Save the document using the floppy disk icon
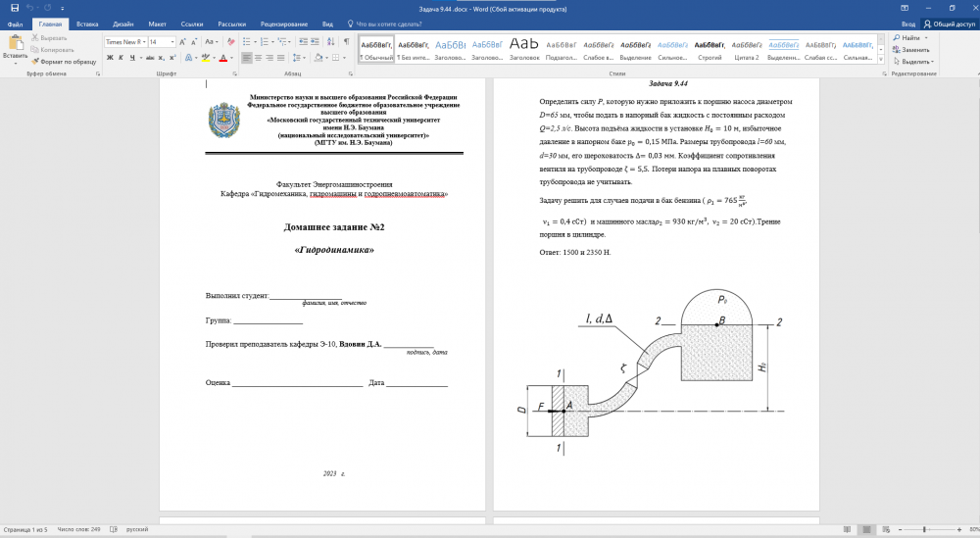 coord(15,8)
